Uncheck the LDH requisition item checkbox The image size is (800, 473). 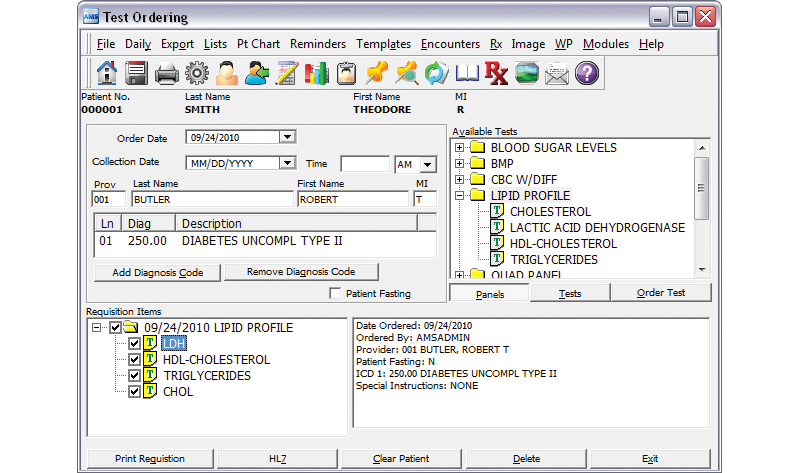pos(134,344)
